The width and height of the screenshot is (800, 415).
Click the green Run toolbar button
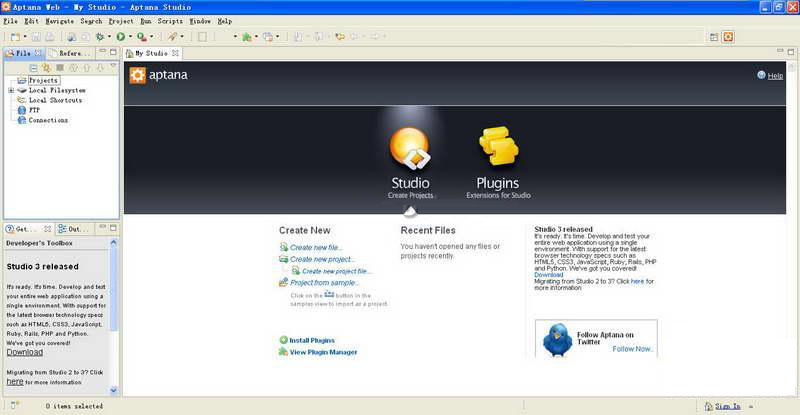(120, 37)
